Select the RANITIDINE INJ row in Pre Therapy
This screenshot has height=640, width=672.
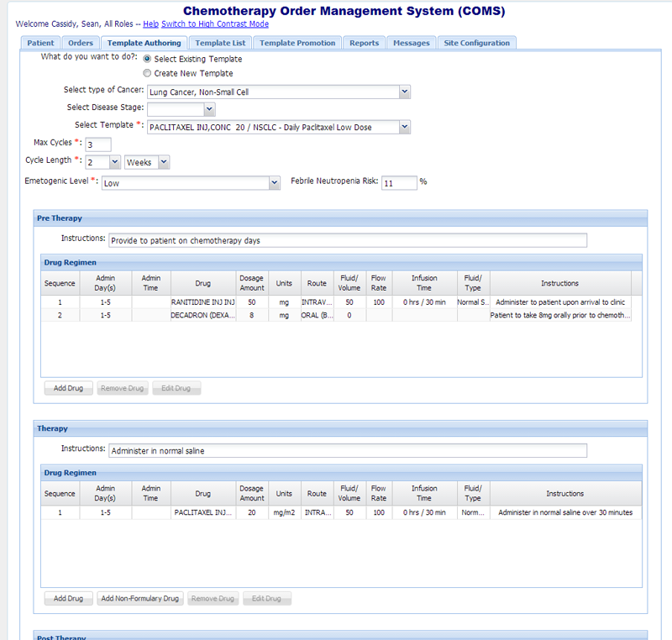[x=202, y=302]
